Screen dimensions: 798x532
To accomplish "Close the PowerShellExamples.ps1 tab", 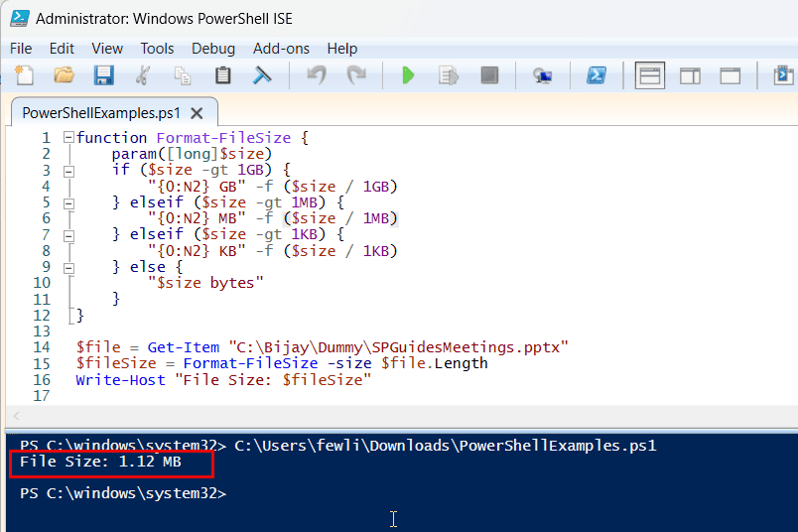I will pyautogui.click(x=197, y=113).
